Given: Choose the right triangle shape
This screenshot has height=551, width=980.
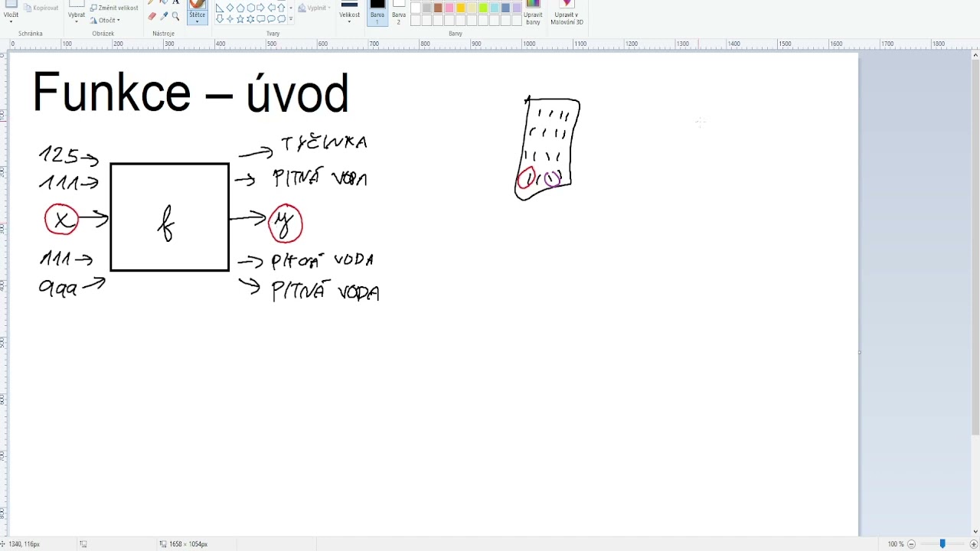Looking at the screenshot, I should pyautogui.click(x=220, y=8).
